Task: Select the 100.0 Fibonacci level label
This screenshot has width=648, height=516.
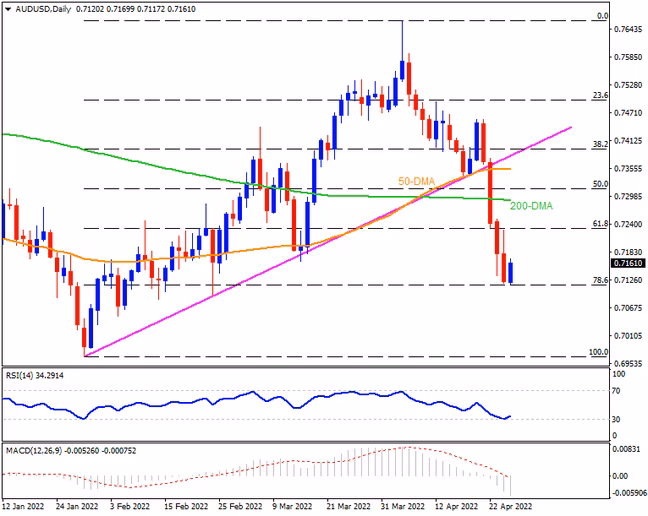Action: [x=598, y=352]
